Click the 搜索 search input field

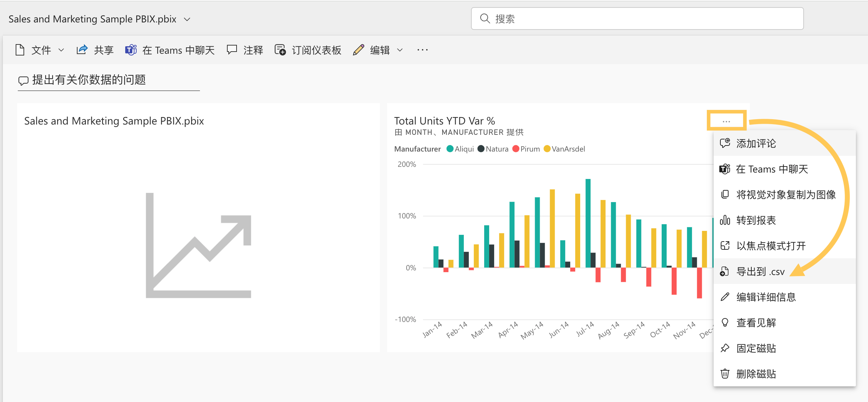[x=637, y=18]
